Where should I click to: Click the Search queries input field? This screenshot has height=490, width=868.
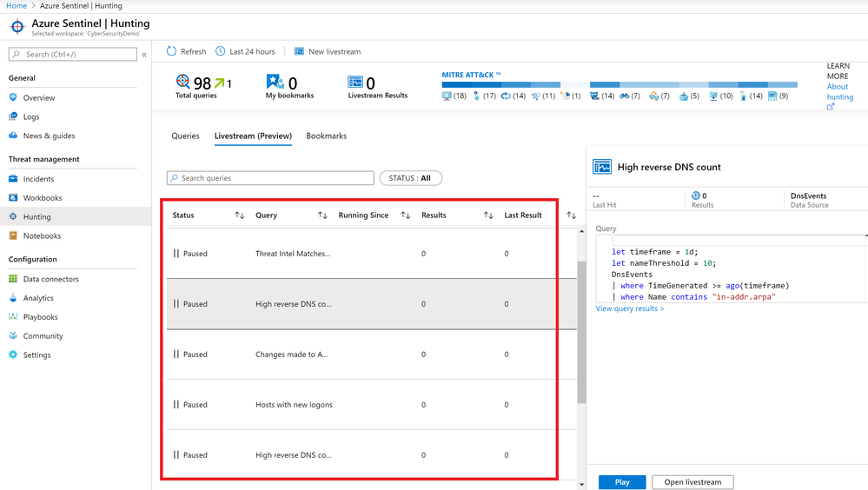click(270, 178)
